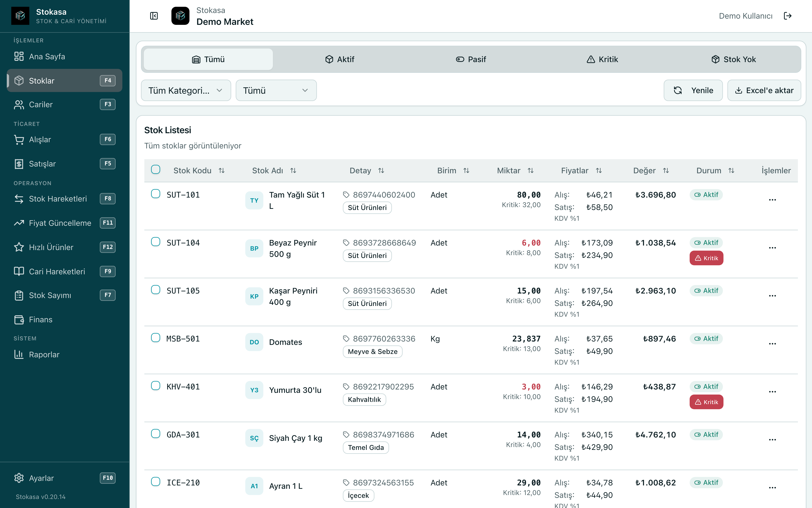Open the Satışlar sales page
The height and width of the screenshot is (508, 812).
pyautogui.click(x=64, y=164)
